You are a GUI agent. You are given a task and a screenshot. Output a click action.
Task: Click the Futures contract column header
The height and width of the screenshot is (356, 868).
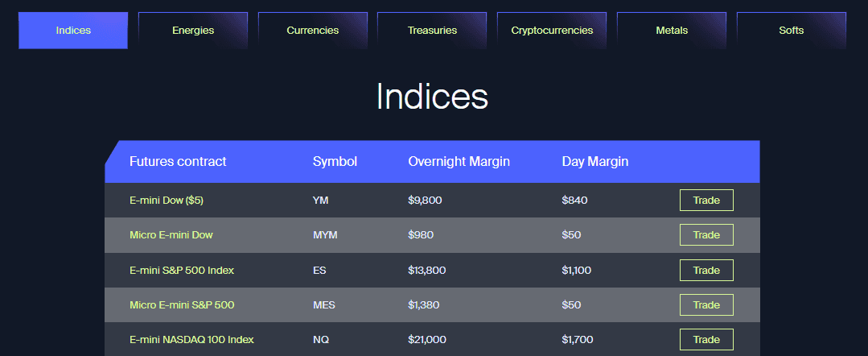tap(178, 162)
